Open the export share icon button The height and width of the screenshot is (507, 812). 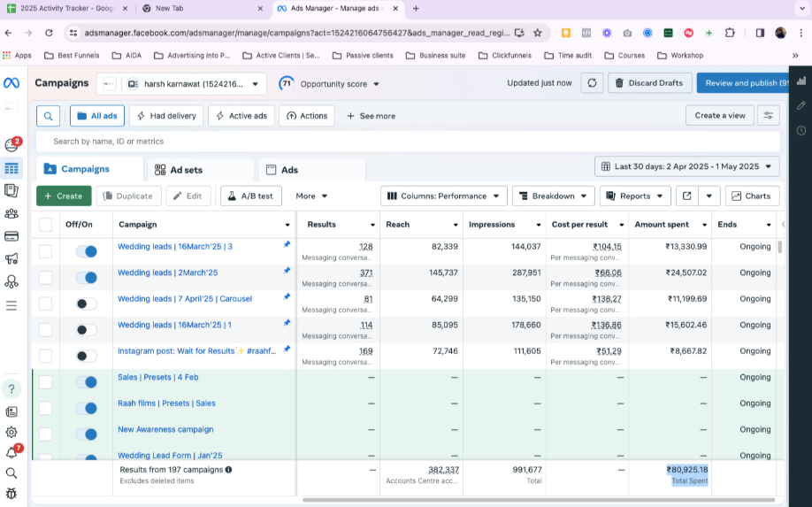pos(686,196)
